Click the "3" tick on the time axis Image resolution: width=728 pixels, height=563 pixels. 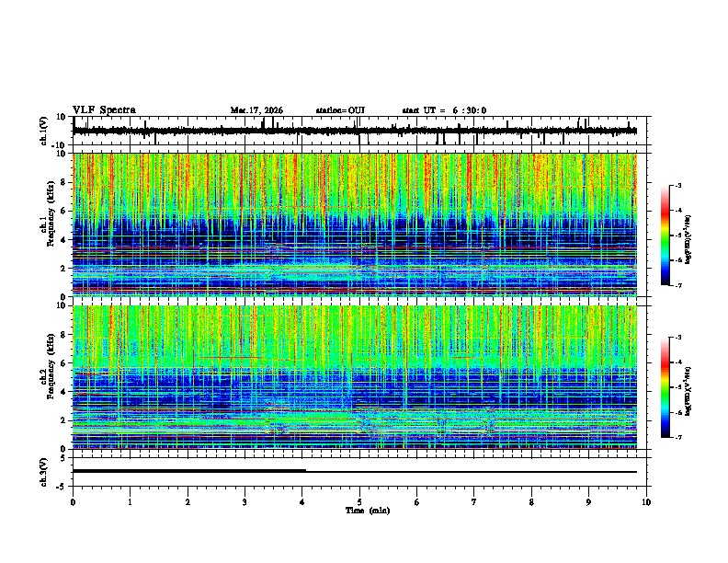coord(245,502)
